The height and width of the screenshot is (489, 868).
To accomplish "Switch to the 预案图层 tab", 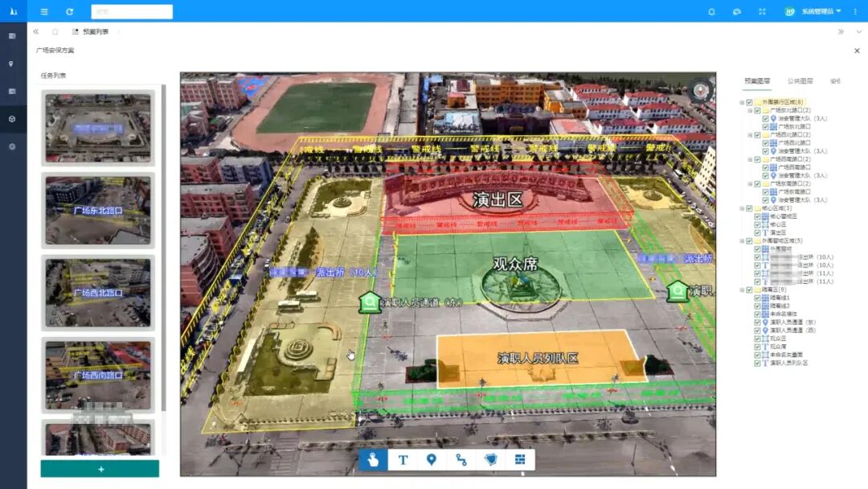I will click(x=757, y=81).
